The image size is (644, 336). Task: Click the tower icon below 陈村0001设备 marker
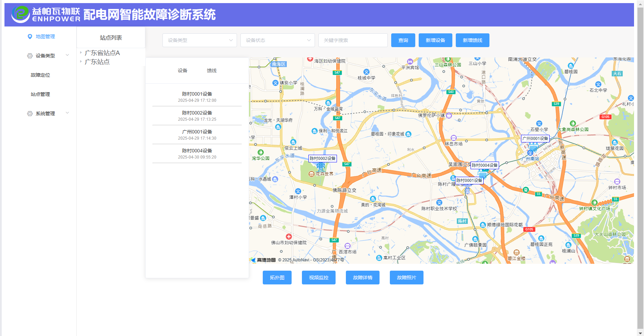pos(467,189)
